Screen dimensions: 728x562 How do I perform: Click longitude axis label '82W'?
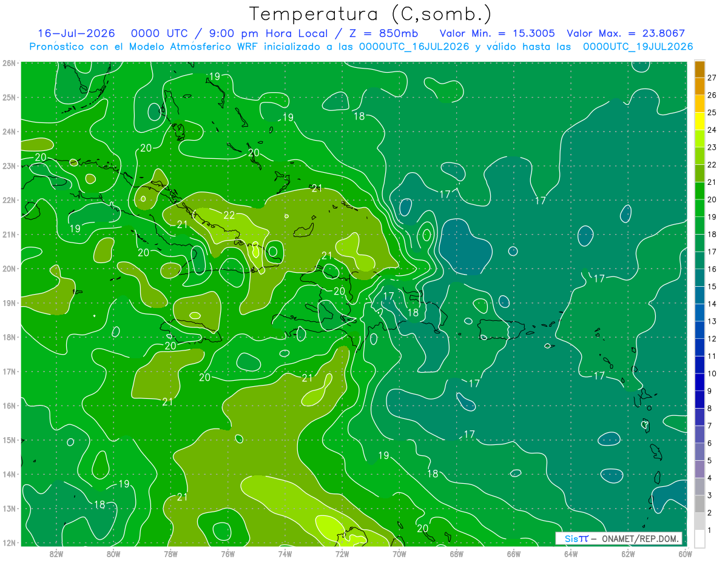coord(56,554)
